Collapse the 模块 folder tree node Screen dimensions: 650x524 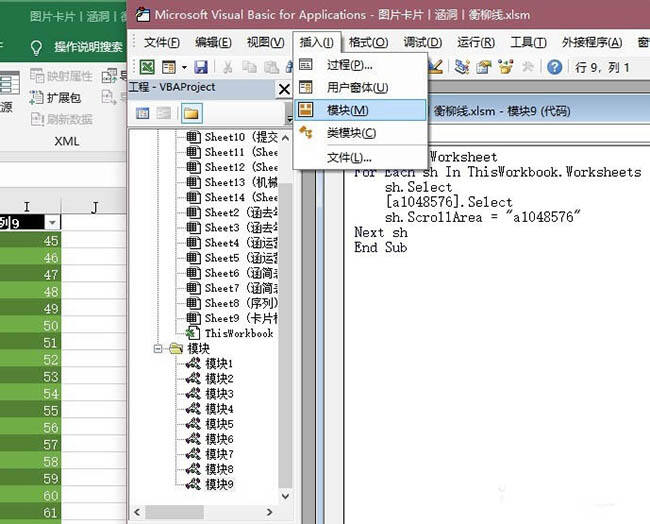pyautogui.click(x=158, y=349)
